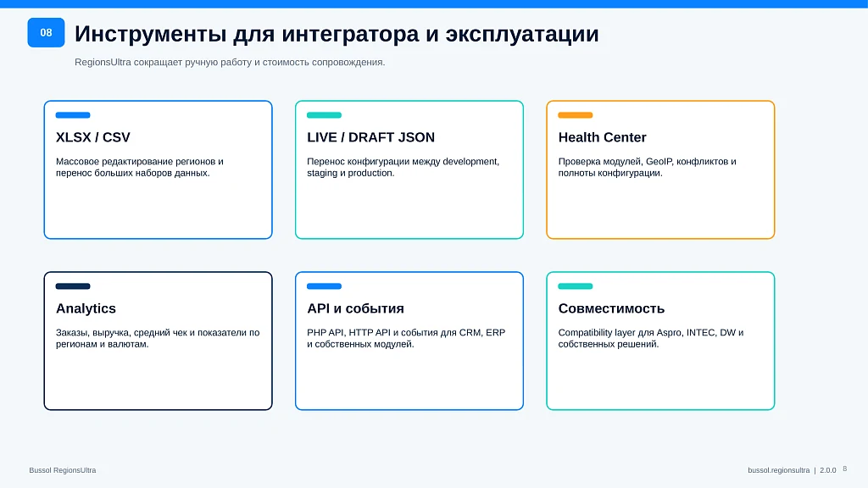Click text "Заказы, выручка, средний чек и показатели по регионам и валютам."

(x=158, y=338)
